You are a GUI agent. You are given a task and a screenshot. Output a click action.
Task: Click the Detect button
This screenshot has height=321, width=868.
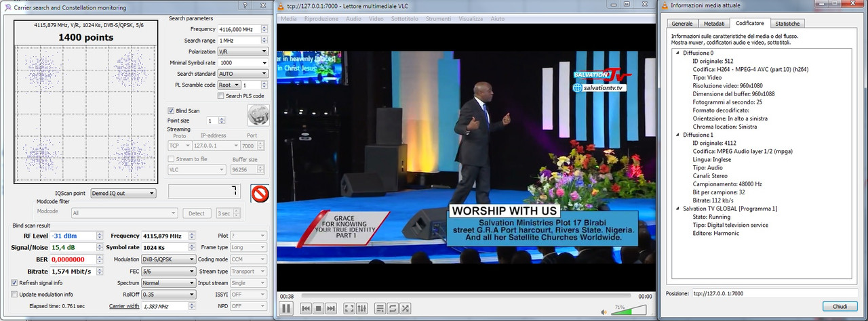pyautogui.click(x=197, y=213)
